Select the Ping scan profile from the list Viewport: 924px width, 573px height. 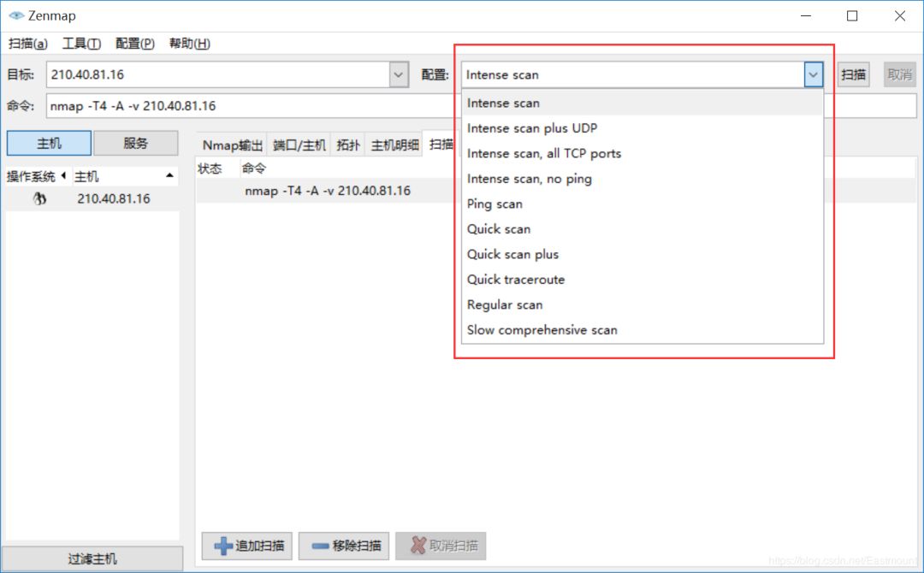point(495,204)
